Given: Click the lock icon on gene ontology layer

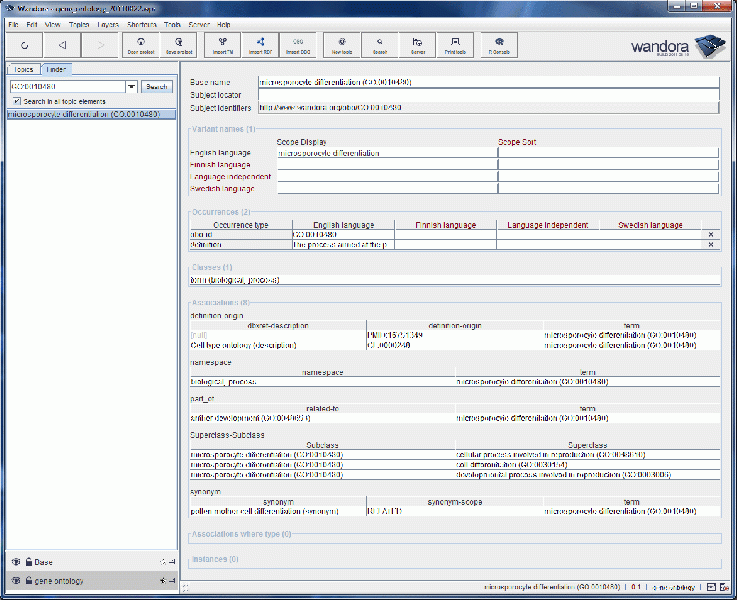Looking at the screenshot, I should 28,580.
